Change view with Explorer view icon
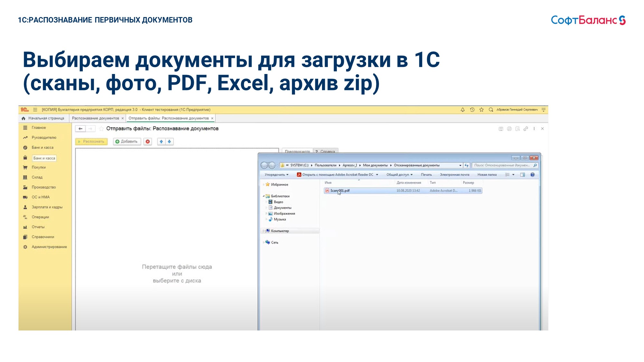This screenshot has width=644, height=362. coord(507,175)
